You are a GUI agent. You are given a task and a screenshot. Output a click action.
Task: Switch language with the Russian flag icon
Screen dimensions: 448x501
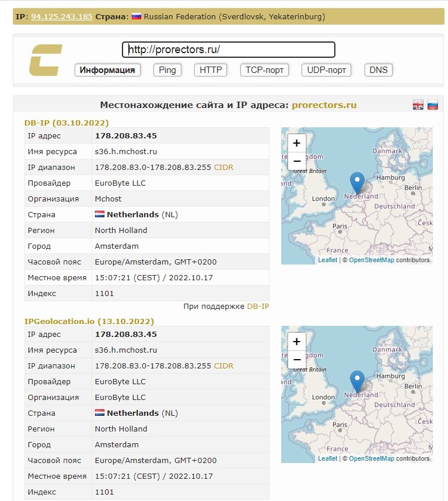click(x=433, y=105)
